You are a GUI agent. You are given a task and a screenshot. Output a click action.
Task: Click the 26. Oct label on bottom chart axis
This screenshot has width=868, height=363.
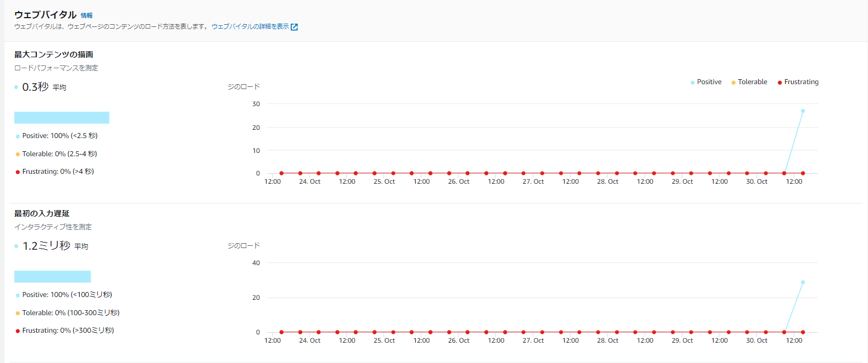coord(458,340)
